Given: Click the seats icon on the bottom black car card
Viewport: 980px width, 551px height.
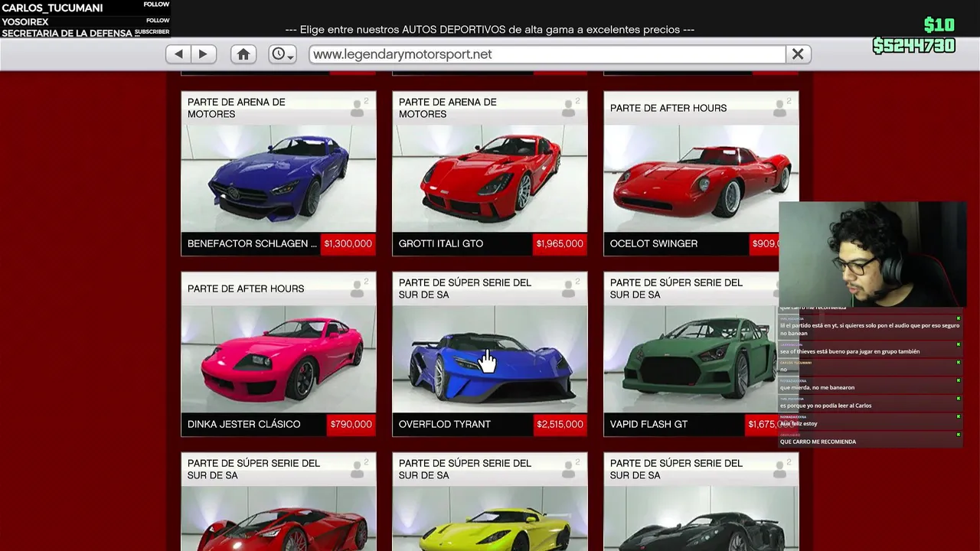Looking at the screenshot, I should point(781,469).
